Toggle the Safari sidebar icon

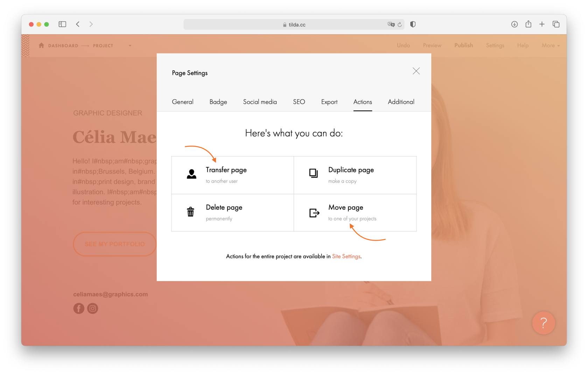point(62,24)
